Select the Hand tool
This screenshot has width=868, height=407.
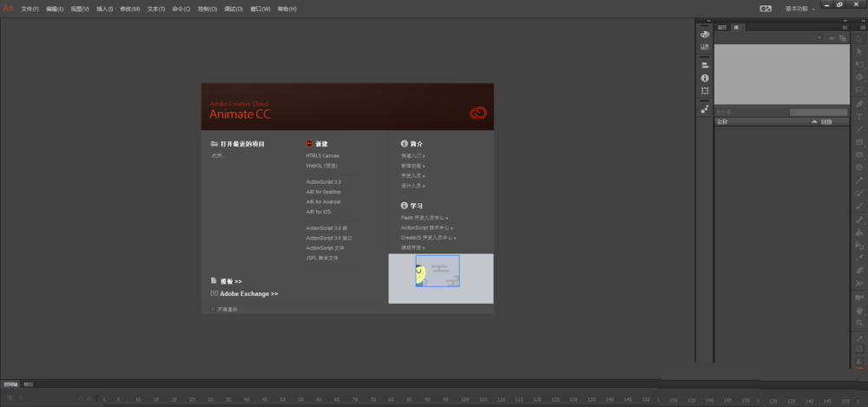point(859,311)
